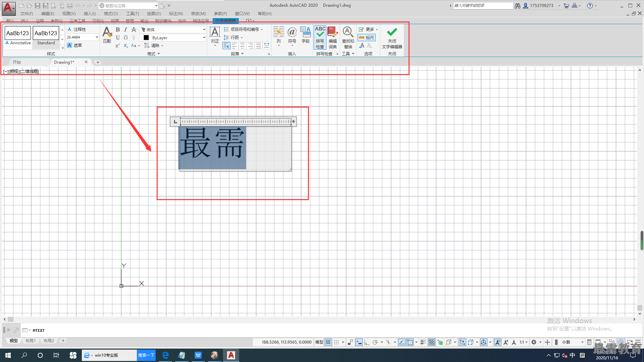Apply Superscript formatting

tap(118, 46)
